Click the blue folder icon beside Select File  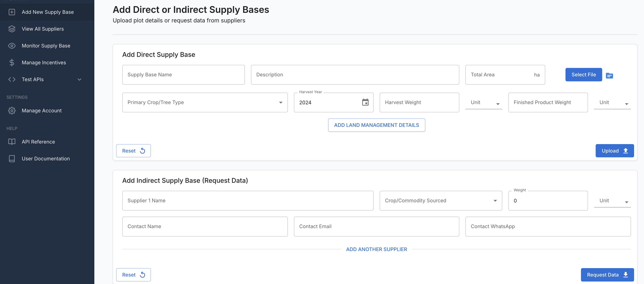tap(609, 75)
